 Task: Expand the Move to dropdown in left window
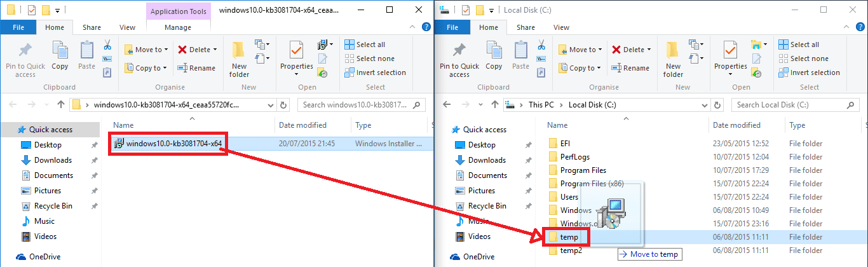166,50
